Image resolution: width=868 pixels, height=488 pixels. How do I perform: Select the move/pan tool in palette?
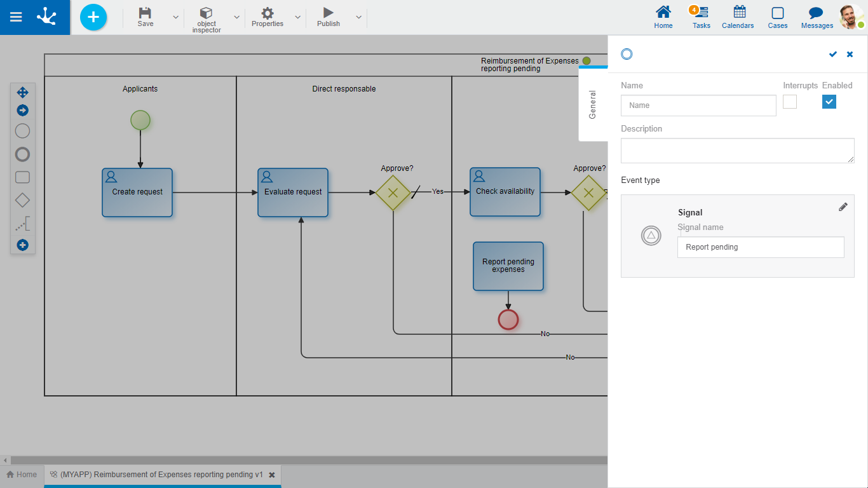point(22,93)
